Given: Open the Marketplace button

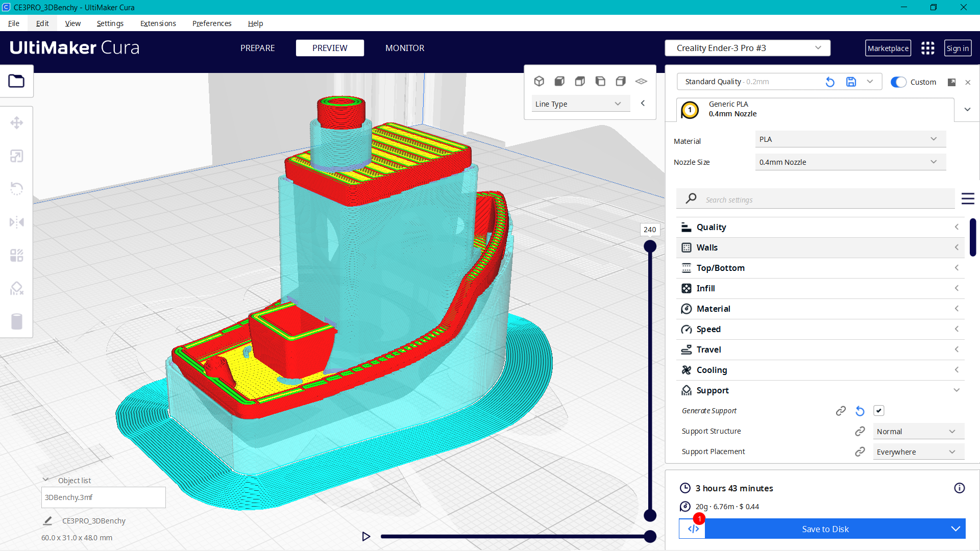Looking at the screenshot, I should [888, 48].
